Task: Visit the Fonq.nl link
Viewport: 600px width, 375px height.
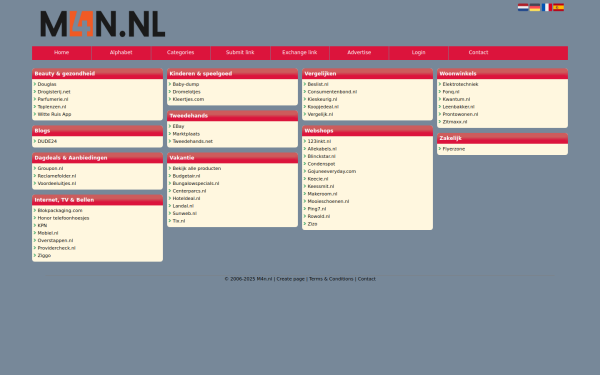Action: click(451, 92)
